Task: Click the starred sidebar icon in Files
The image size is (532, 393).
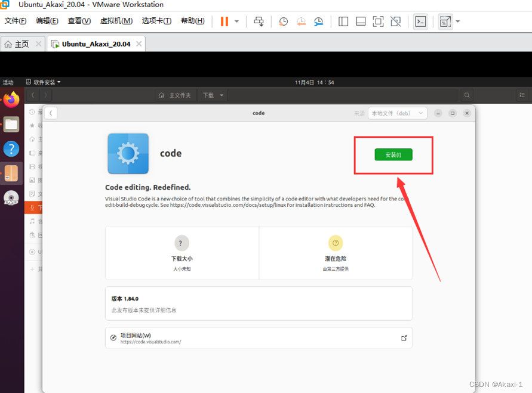Action: (32, 126)
